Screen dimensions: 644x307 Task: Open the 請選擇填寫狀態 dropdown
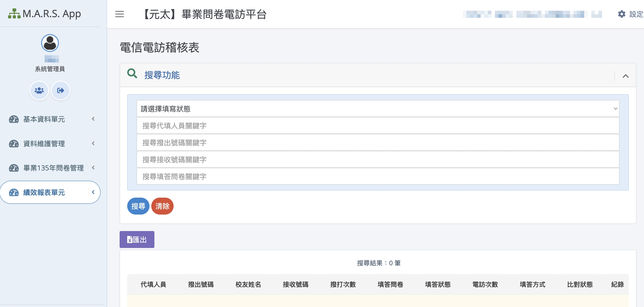(378, 108)
